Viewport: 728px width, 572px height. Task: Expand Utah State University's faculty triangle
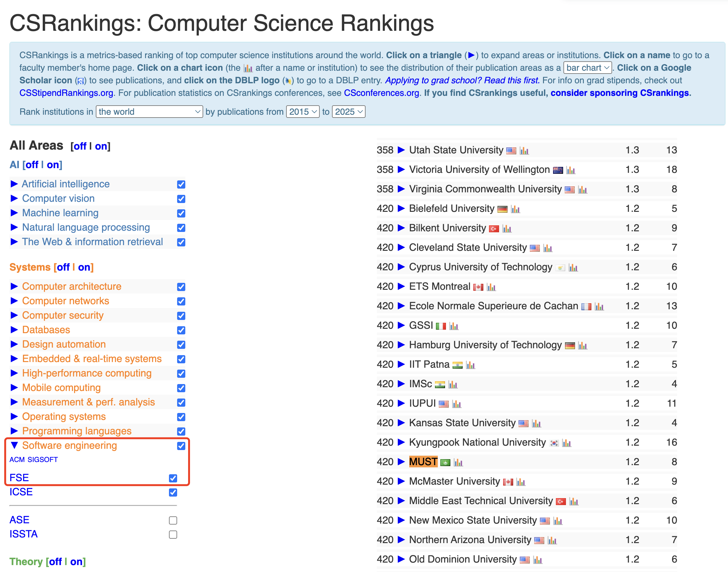pyautogui.click(x=401, y=150)
